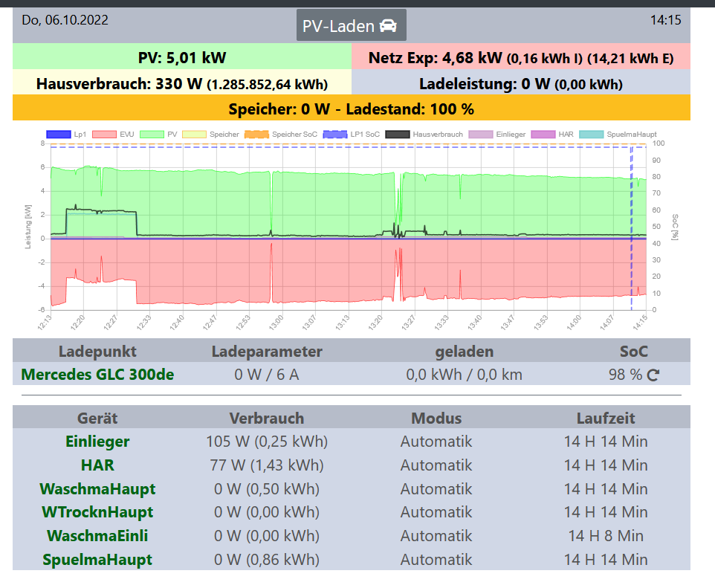Refresh the SoC with the reload icon
Viewport: 715px width, 588px height.
[653, 375]
